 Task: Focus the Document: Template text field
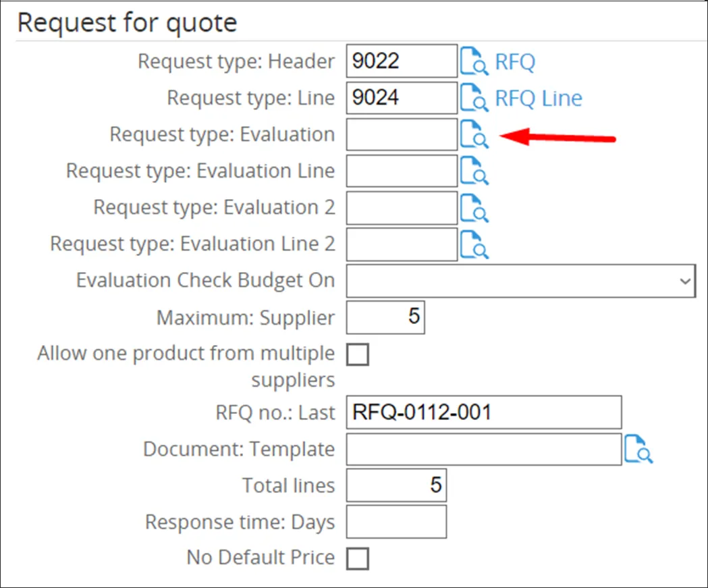tap(483, 450)
